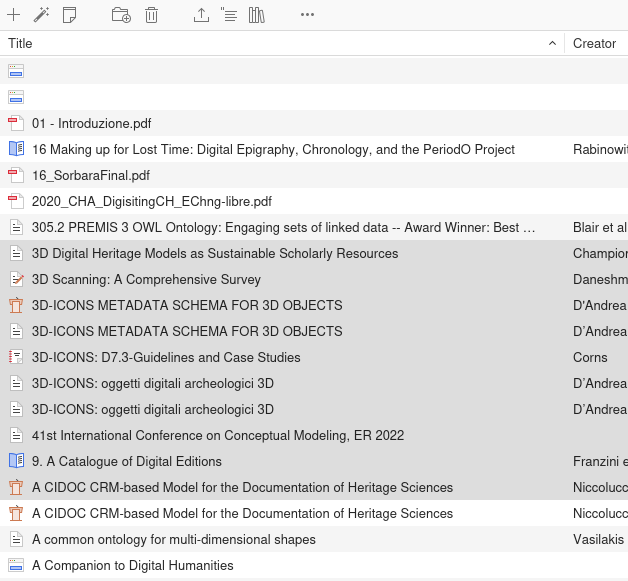Select 16_SorbaraFinal.pdf PDF icon

click(15, 176)
